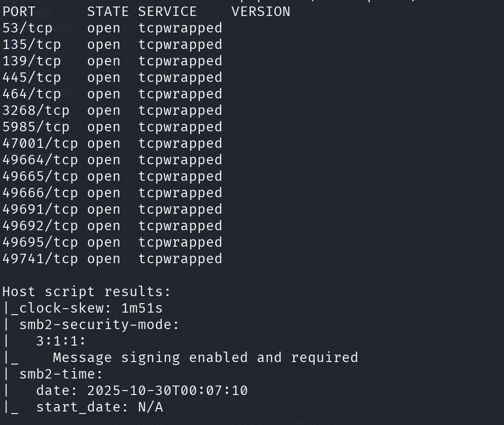Click the 464/tcp port entry

tap(31, 94)
